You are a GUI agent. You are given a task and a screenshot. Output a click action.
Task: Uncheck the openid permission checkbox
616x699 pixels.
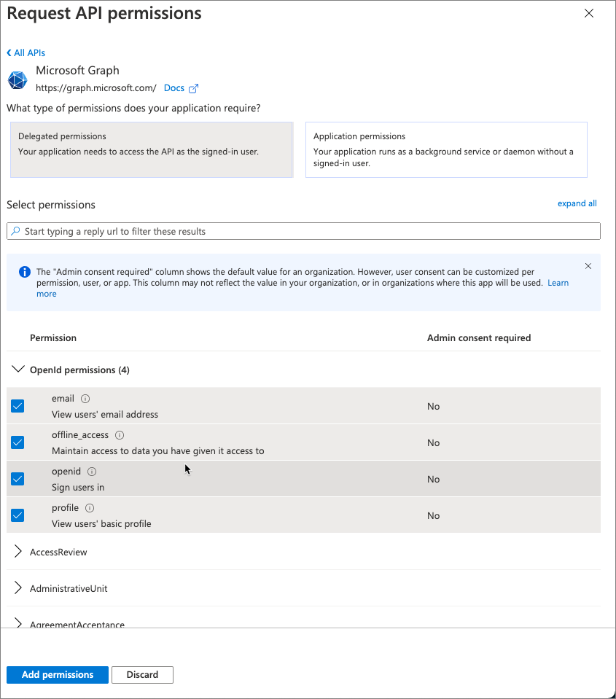point(17,479)
